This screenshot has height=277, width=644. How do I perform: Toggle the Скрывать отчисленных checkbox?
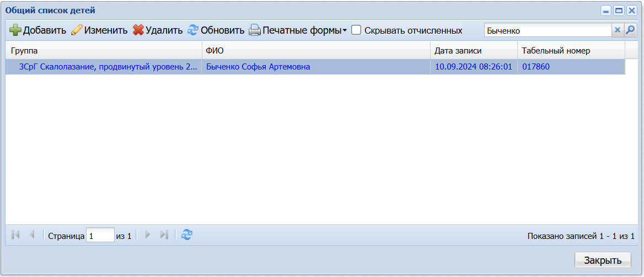point(356,30)
